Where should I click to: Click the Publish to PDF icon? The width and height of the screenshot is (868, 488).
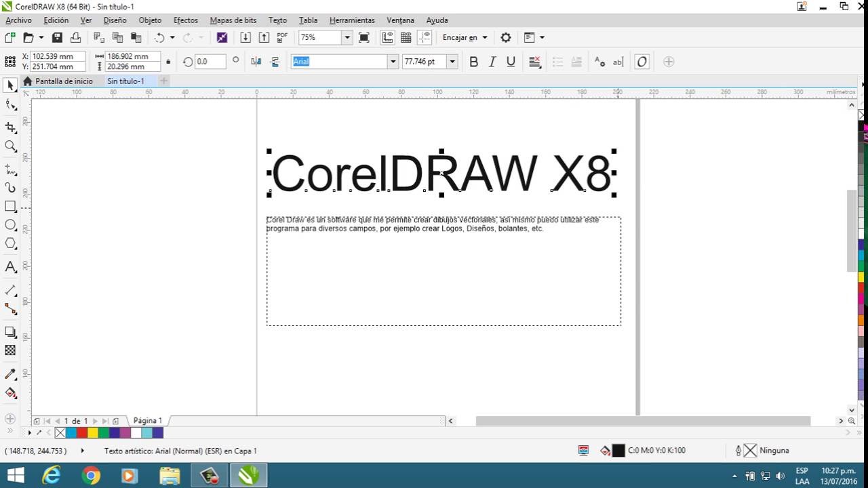[x=282, y=37]
